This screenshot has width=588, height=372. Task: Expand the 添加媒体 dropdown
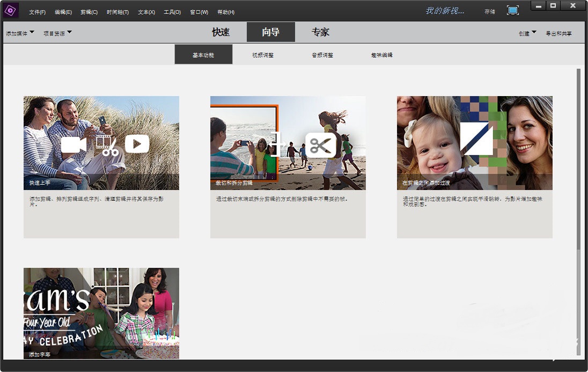coord(20,33)
